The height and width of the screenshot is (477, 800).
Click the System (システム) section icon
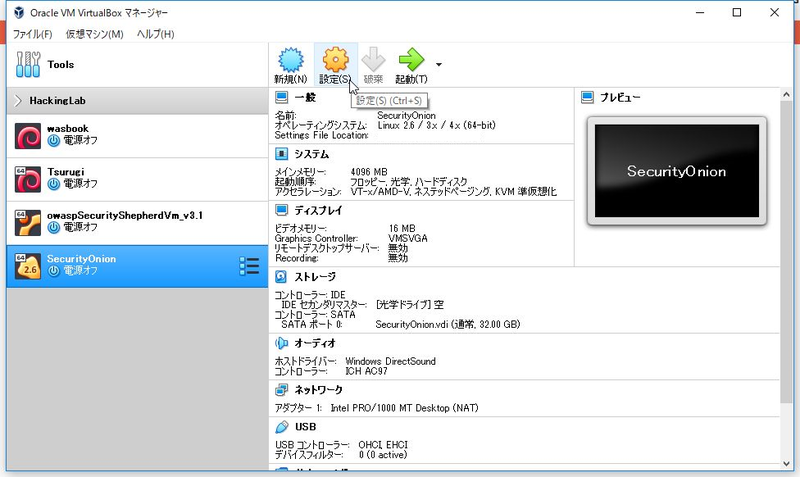point(282,154)
